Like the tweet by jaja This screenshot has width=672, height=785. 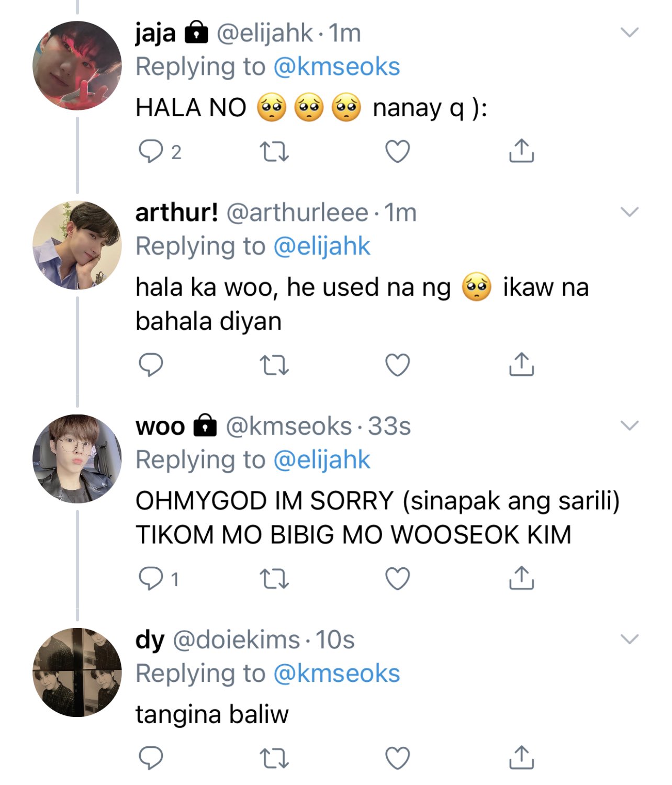(398, 152)
